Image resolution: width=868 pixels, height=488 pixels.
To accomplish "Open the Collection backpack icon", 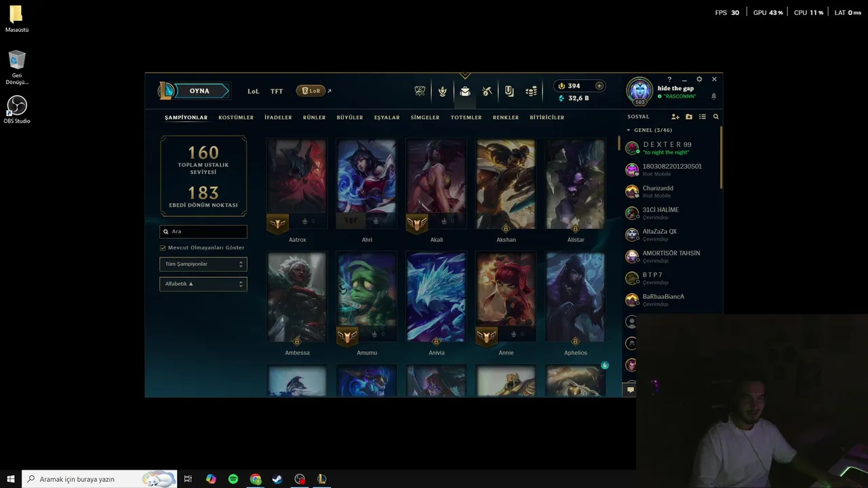I will click(x=465, y=91).
